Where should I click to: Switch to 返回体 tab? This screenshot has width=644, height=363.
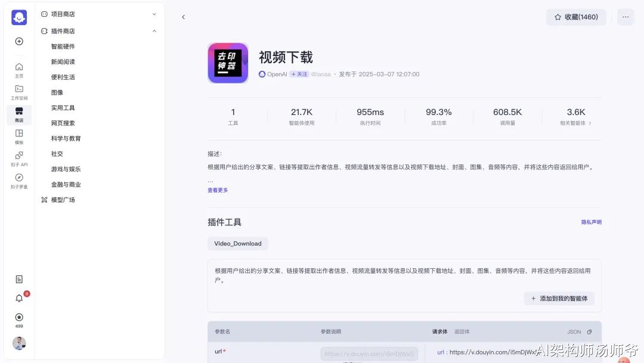(462, 332)
